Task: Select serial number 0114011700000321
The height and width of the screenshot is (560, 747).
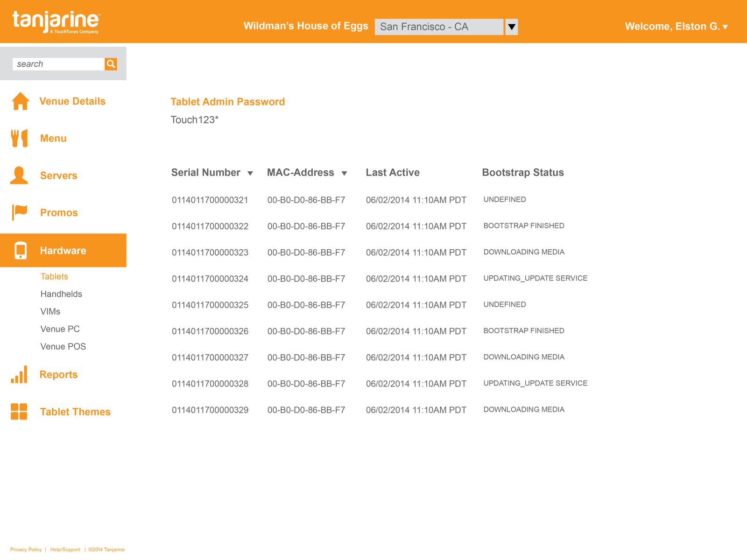Action: [x=210, y=200]
